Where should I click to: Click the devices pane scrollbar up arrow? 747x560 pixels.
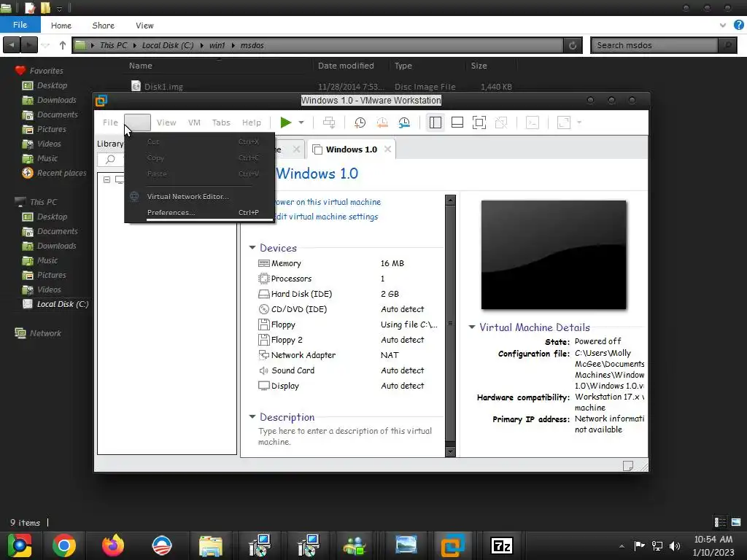pyautogui.click(x=450, y=200)
